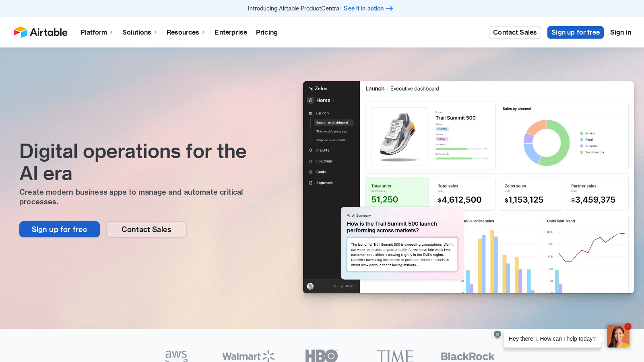Viewport: 644px width, 362px height.
Task: Click the Goals target icon
Action: (x=311, y=172)
